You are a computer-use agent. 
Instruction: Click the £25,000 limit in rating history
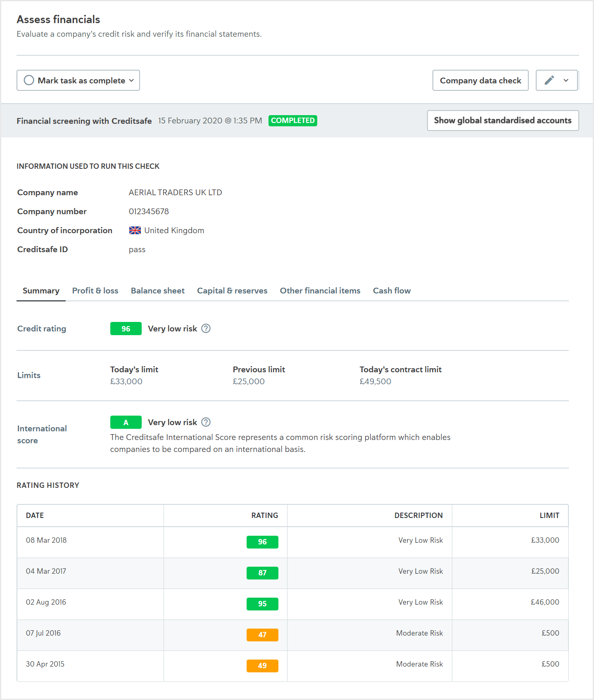click(x=545, y=571)
